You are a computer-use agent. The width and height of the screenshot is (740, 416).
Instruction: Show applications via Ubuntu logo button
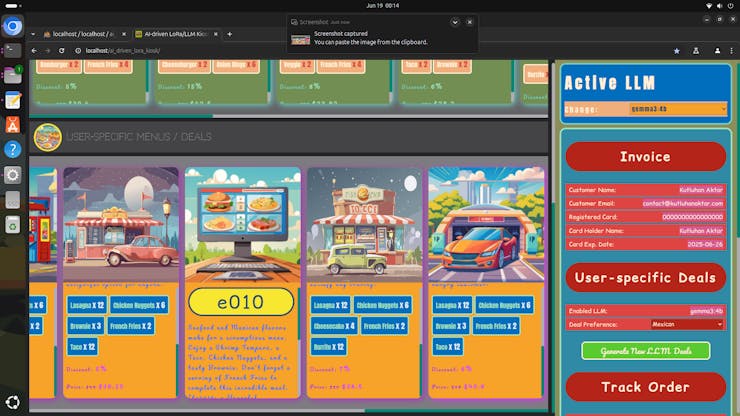pyautogui.click(x=13, y=402)
